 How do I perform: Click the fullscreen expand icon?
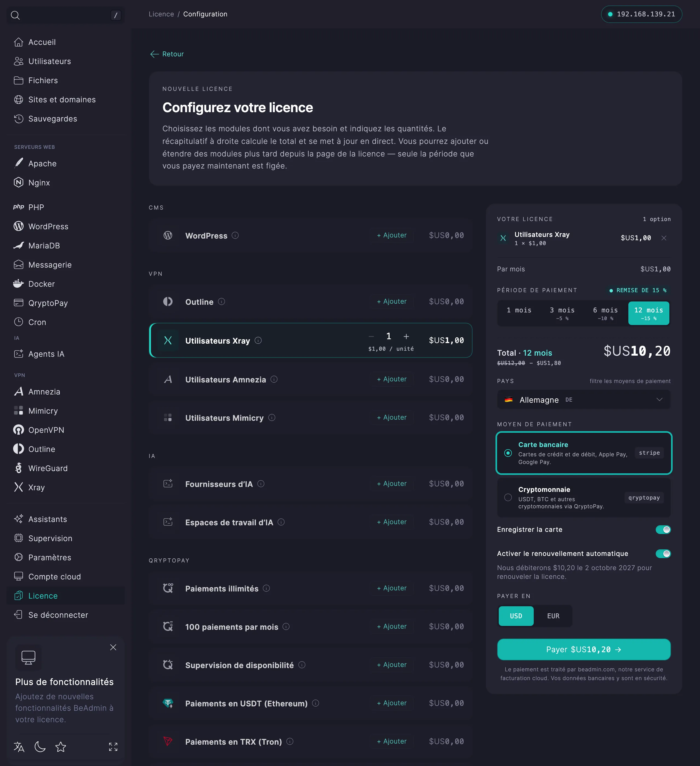point(113,747)
